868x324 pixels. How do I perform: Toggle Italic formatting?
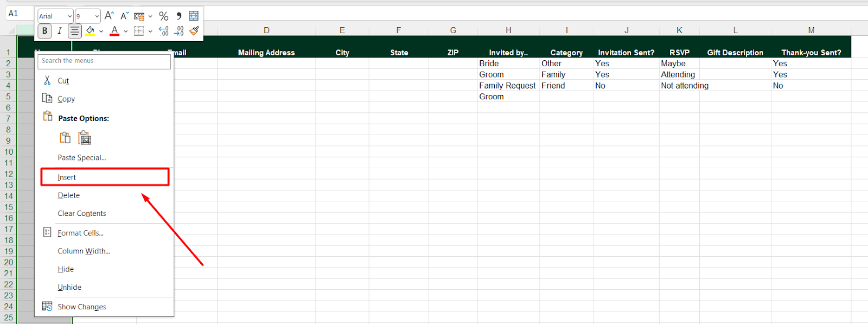(60, 31)
